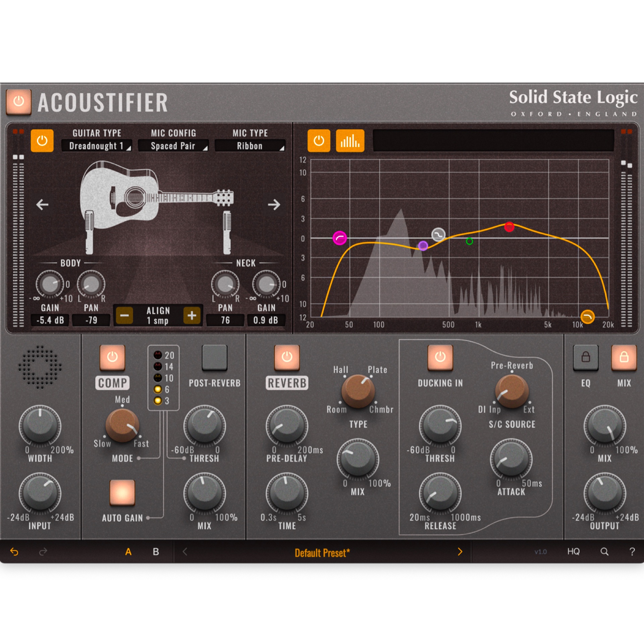Select the orange low-pass EQ node
644x644 pixels.
pos(587,317)
